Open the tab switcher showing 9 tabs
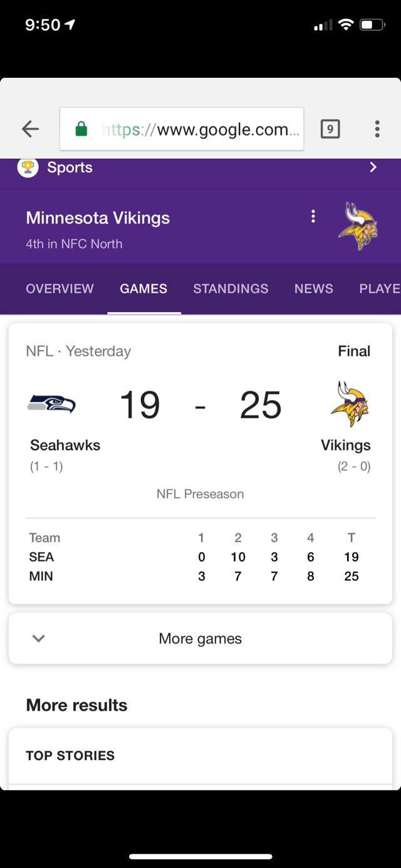 [x=330, y=129]
